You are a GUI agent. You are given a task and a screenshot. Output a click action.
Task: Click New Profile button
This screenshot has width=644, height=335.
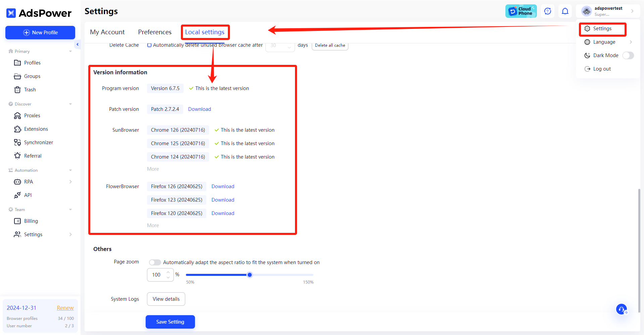pyautogui.click(x=40, y=33)
